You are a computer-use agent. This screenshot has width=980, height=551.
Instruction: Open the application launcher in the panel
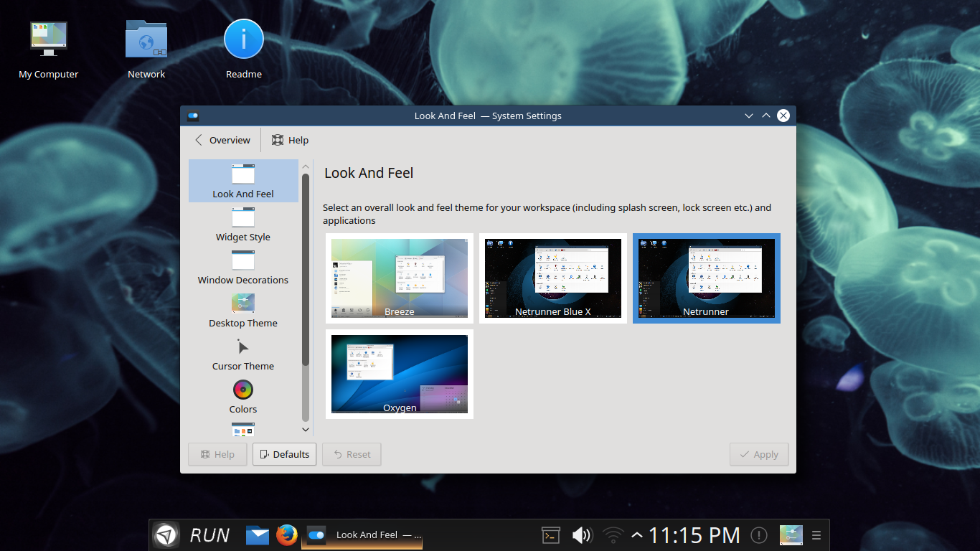(x=166, y=535)
